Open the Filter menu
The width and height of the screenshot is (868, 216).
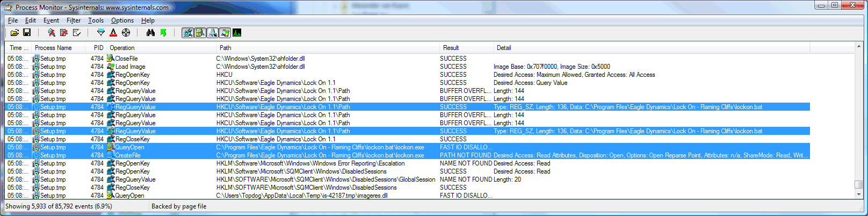click(x=74, y=20)
